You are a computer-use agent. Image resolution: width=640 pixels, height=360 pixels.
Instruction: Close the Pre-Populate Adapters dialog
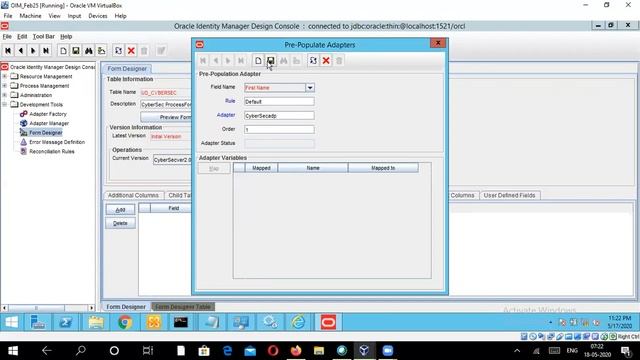click(438, 43)
